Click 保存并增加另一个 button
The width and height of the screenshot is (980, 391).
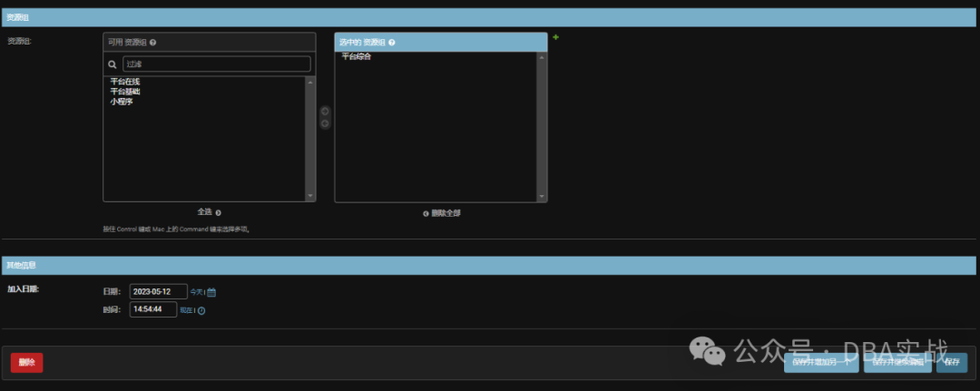821,362
